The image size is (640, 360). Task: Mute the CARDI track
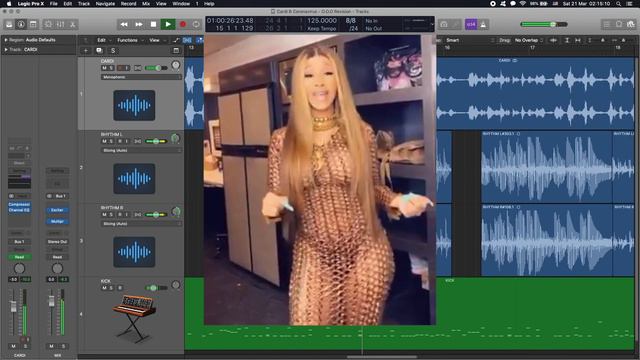104,68
